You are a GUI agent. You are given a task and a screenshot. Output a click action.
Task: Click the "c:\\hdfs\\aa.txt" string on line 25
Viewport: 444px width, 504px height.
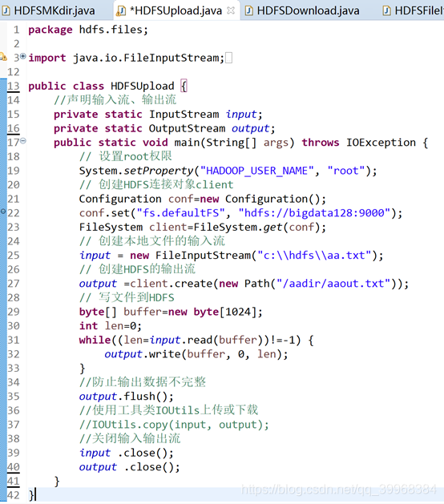pyautogui.click(x=314, y=256)
